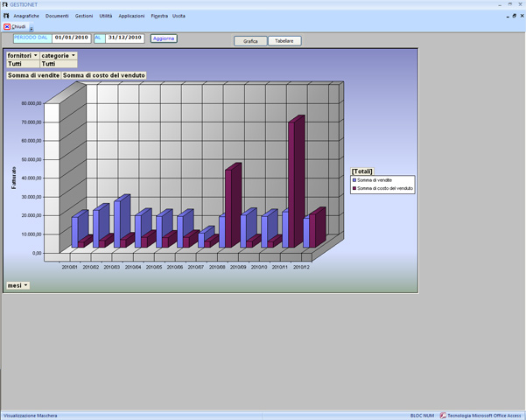Click the Visualizzazione Maschera status text
The image size is (526, 420).
31,416
